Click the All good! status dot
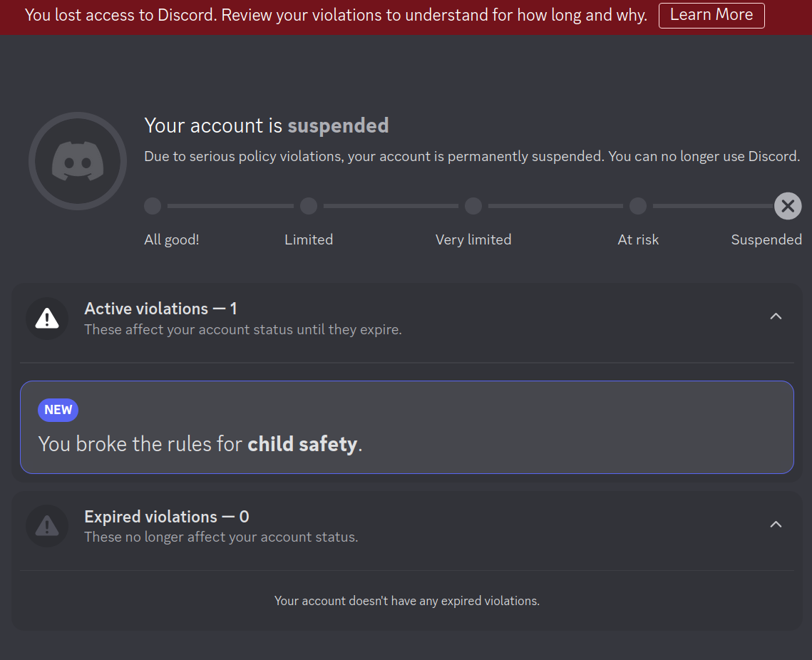This screenshot has height=660, width=812. coord(153,206)
